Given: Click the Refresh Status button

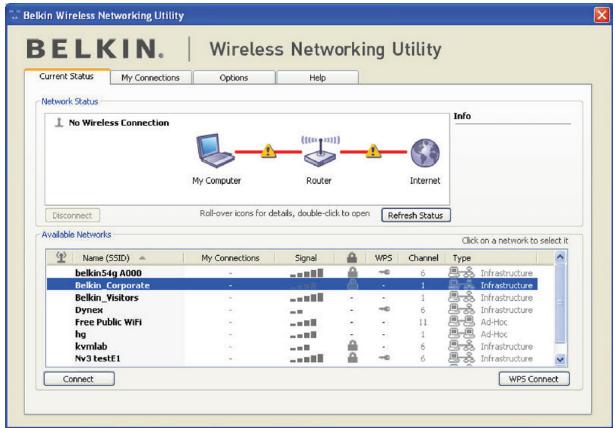Looking at the screenshot, I should (415, 215).
